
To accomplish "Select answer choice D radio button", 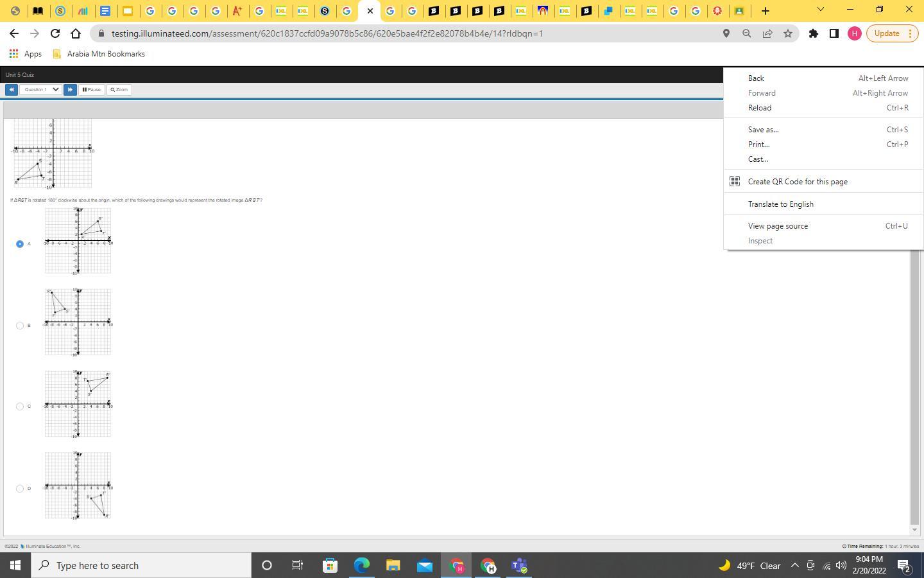I will tap(20, 489).
